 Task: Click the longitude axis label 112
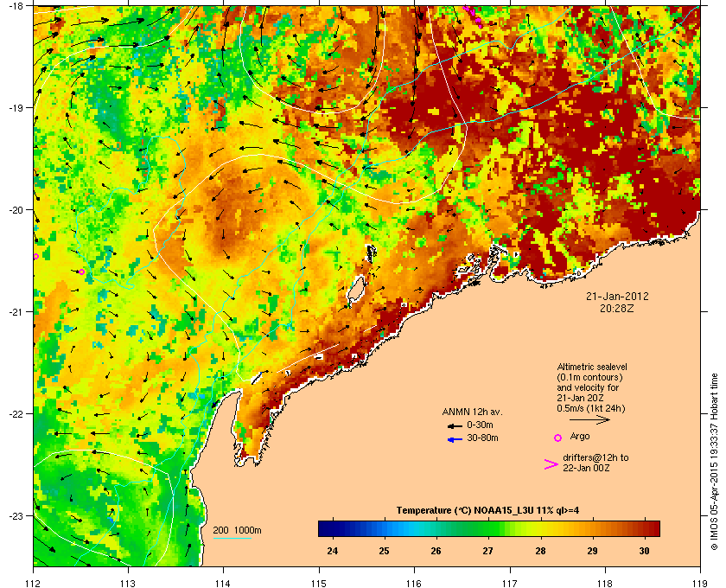point(34,583)
